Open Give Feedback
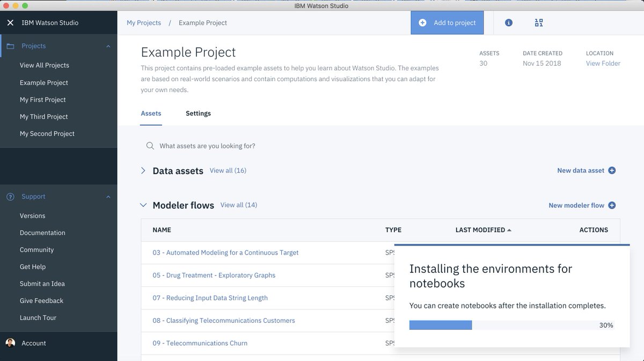This screenshot has width=644, height=361. point(42,301)
